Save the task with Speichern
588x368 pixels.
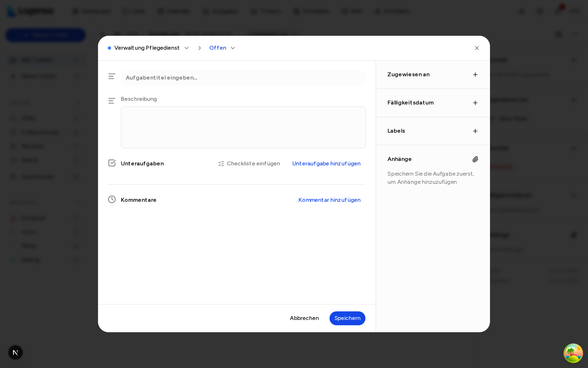pyautogui.click(x=347, y=318)
